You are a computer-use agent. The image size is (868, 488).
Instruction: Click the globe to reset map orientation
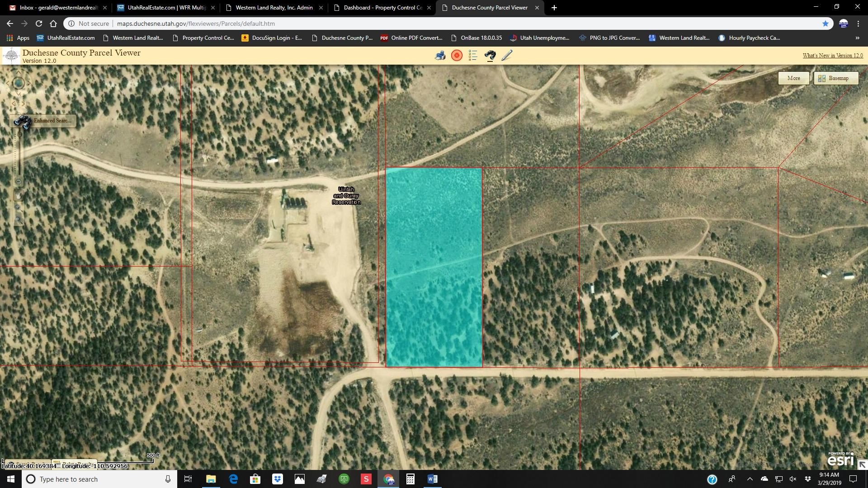click(18, 83)
